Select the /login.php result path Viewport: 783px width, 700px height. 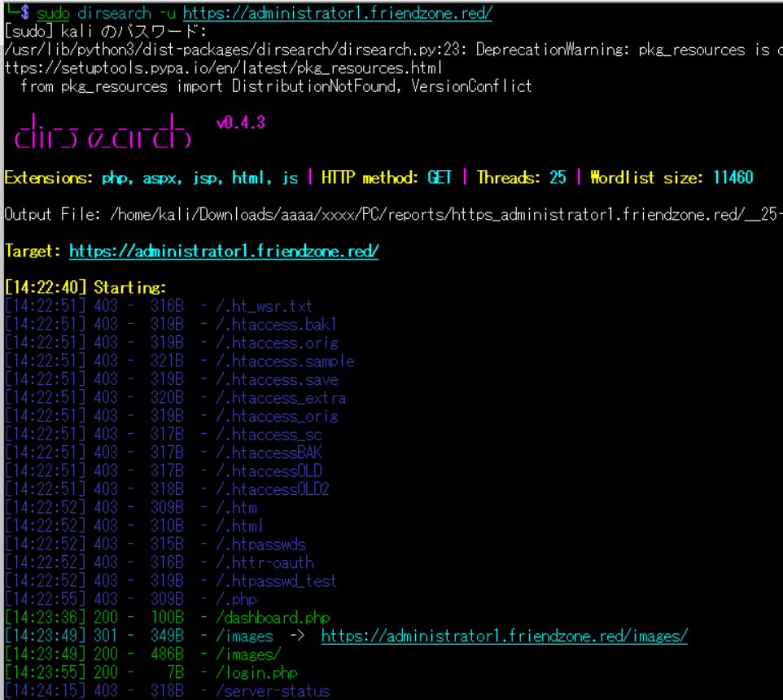pos(256,672)
